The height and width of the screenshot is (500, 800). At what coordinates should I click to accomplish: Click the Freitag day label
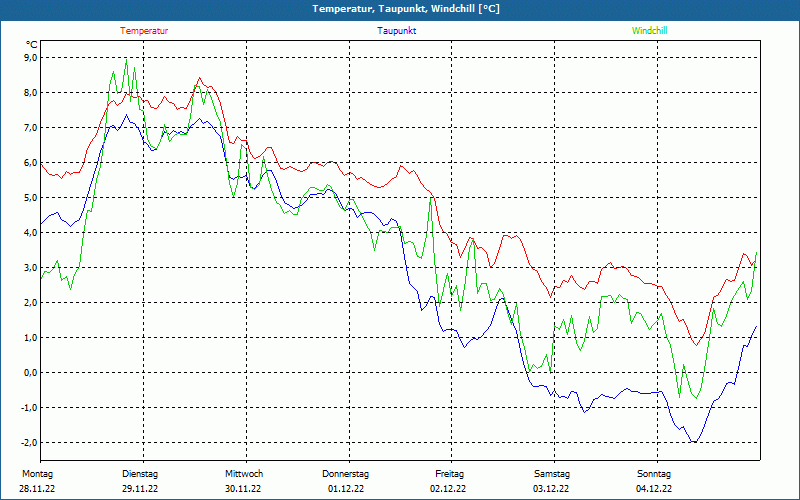pos(449,474)
